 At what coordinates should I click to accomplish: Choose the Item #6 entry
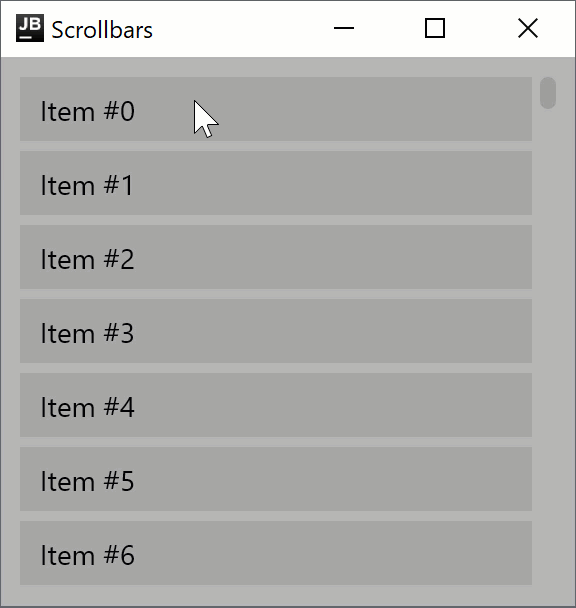coord(276,553)
